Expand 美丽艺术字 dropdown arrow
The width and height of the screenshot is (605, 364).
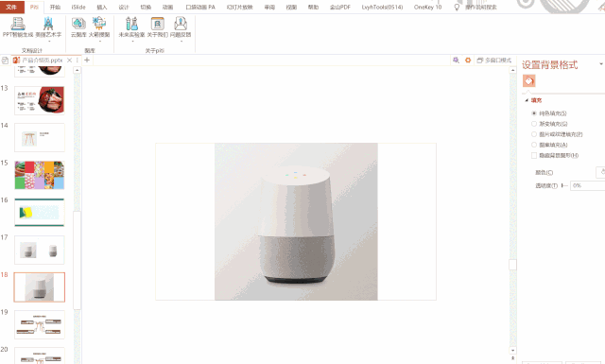[49, 41]
